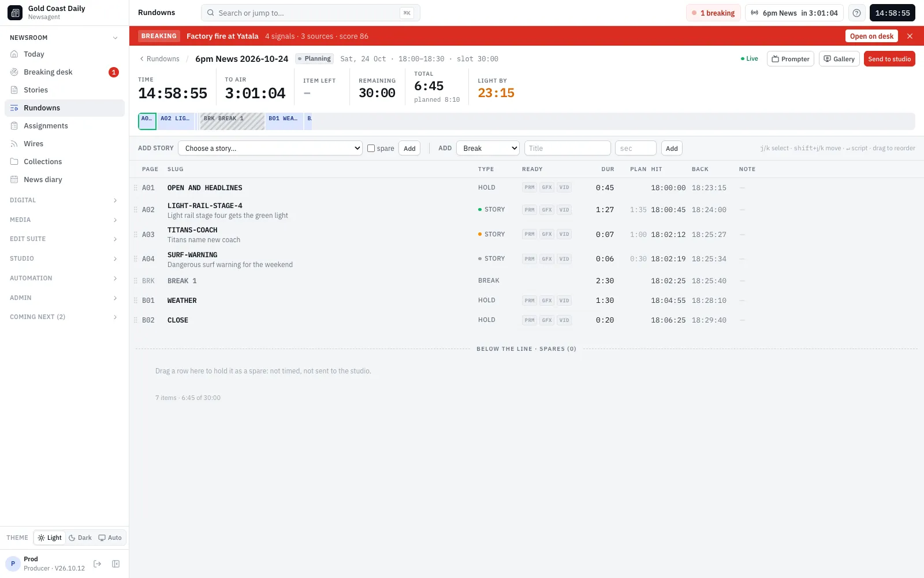Image resolution: width=924 pixels, height=578 pixels.
Task: Select A02 LIG timeline block
Action: pos(176,121)
